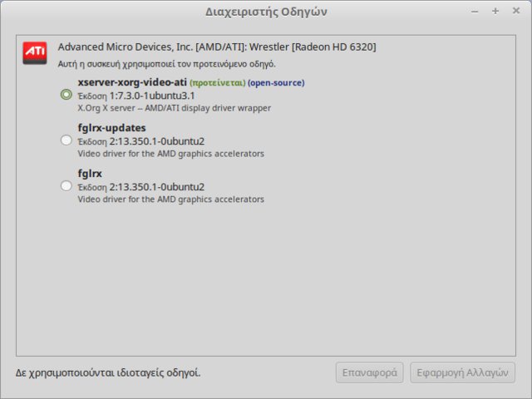
Task: Select the fglrx-updates driver radio button
Action: tap(66, 140)
